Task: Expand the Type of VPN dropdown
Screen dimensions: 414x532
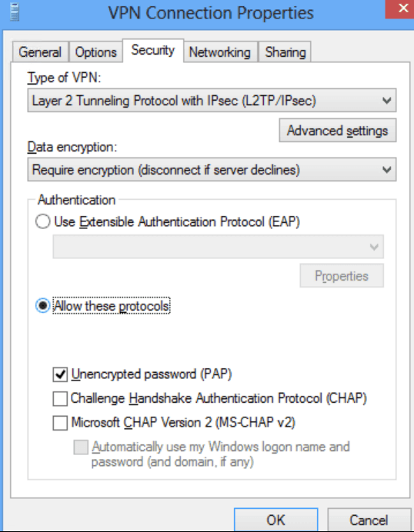Action: (212, 101)
